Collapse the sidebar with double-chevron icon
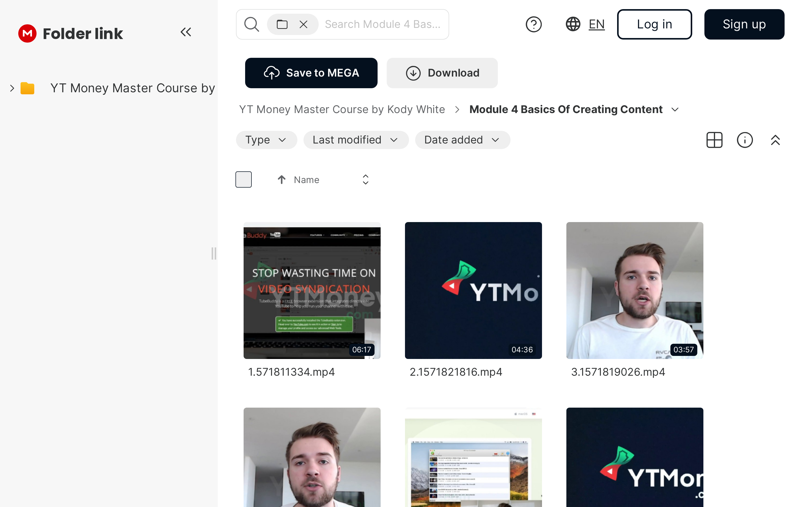812x507 pixels. click(x=185, y=32)
